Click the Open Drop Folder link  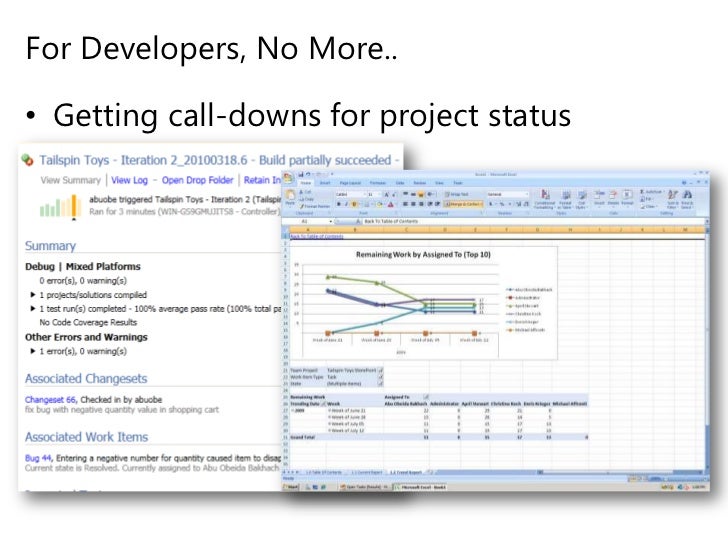click(x=197, y=180)
